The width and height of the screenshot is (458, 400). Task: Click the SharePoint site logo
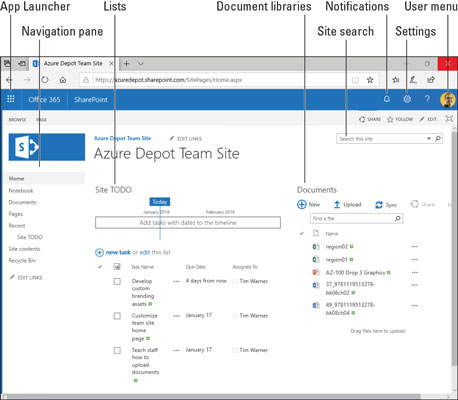[47, 147]
